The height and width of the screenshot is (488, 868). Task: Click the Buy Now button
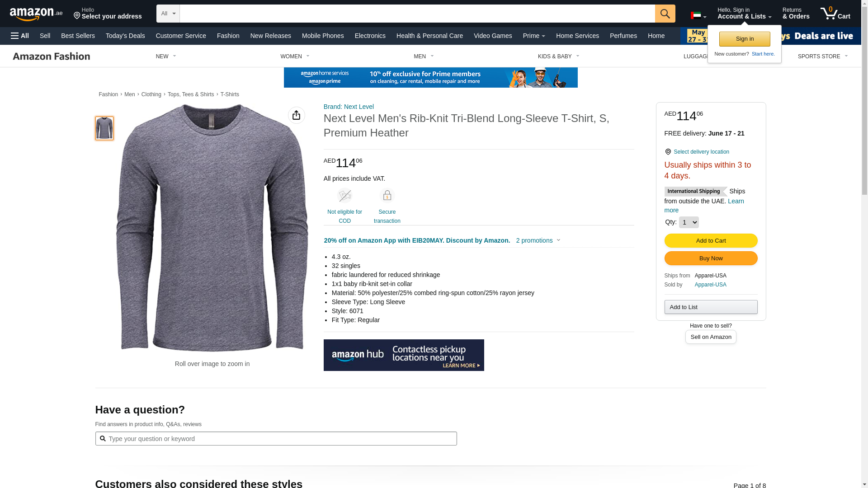[711, 258]
